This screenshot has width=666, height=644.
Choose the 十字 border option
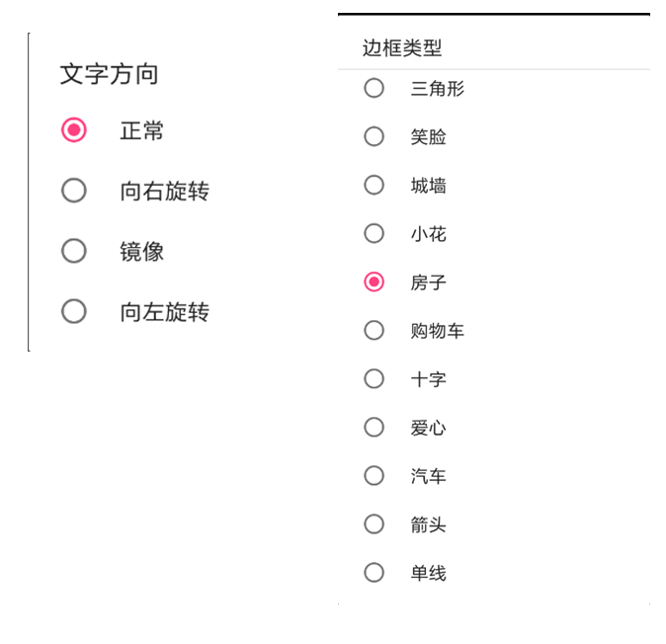coord(374,378)
